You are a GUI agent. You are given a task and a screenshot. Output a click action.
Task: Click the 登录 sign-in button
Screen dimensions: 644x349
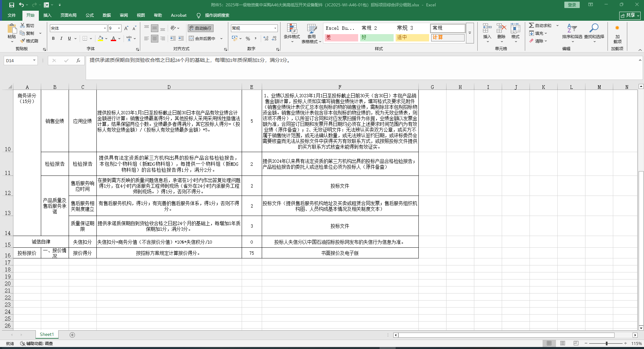pos(572,5)
